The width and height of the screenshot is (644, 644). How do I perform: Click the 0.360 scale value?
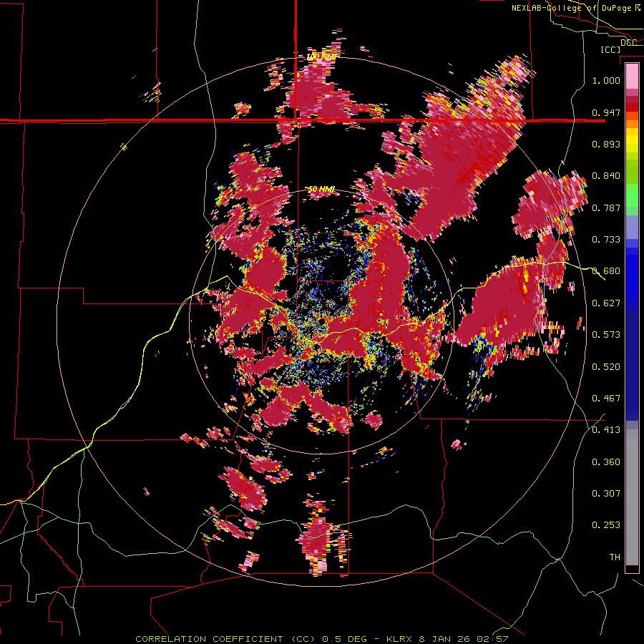(x=606, y=462)
